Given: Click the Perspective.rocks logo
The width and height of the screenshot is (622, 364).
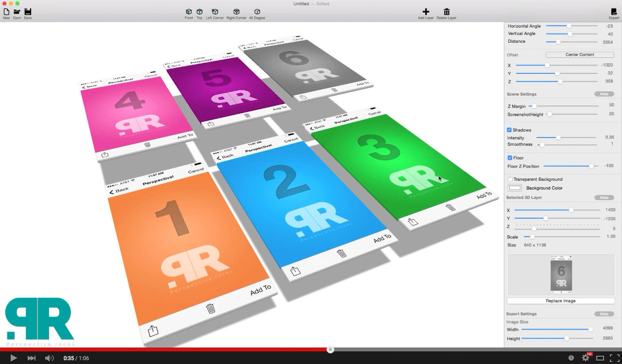Looking at the screenshot, I should pos(39,322).
